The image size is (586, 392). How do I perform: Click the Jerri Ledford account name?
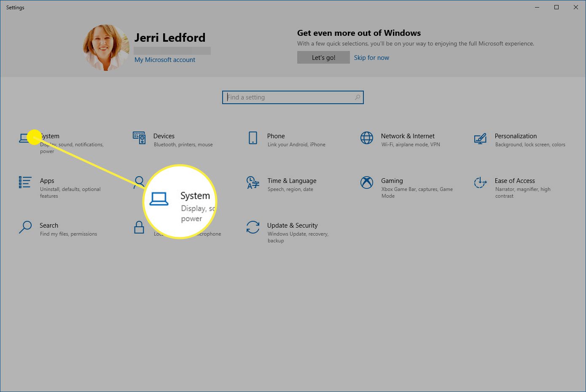170,38
